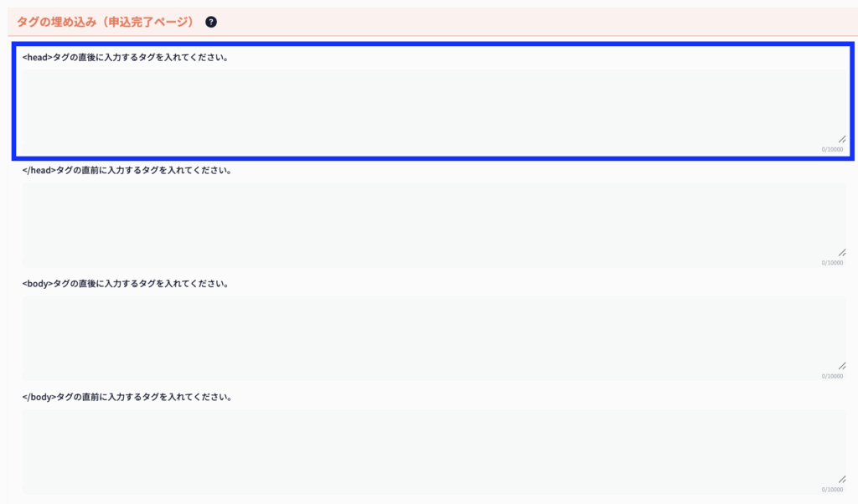858x504 pixels.
Task: Click empty area of the pink section header bar
Action: tap(536, 22)
